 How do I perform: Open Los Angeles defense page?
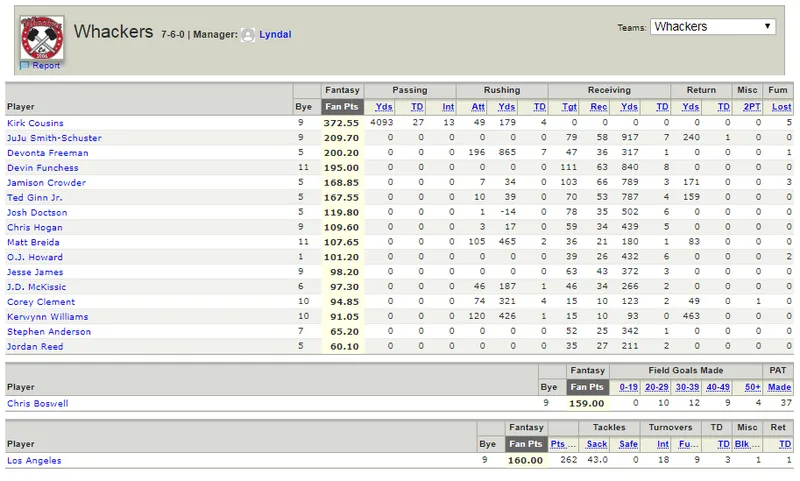coord(34,461)
